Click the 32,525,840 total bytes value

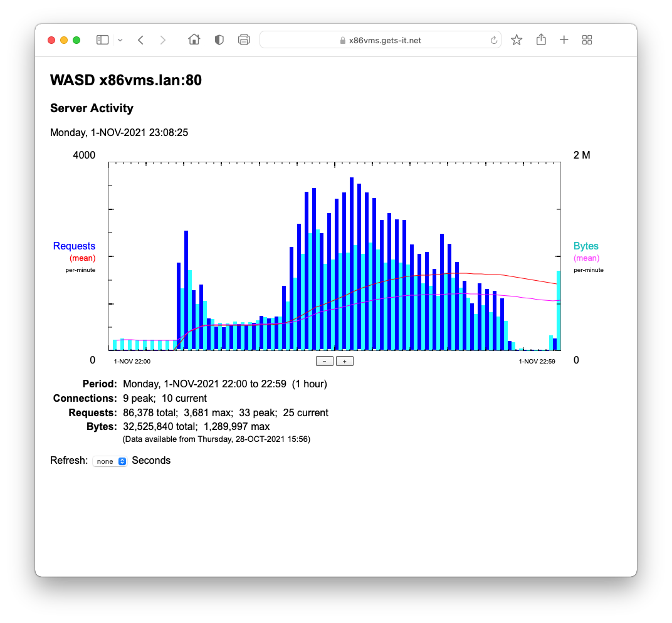pos(160,426)
